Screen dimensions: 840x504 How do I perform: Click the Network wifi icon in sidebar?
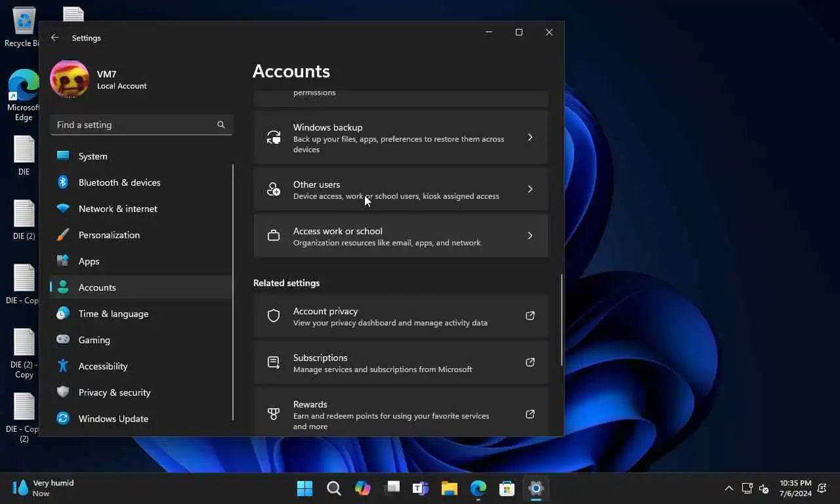click(x=63, y=209)
